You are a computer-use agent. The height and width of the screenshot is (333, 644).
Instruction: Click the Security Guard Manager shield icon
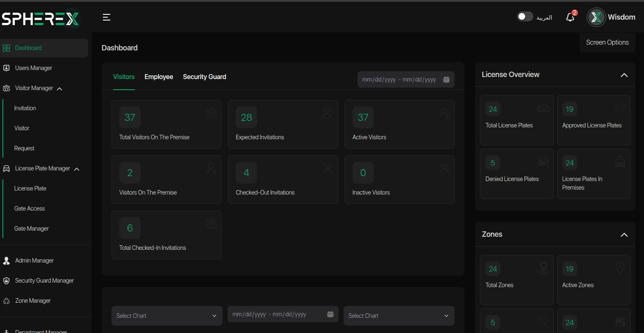tap(6, 281)
